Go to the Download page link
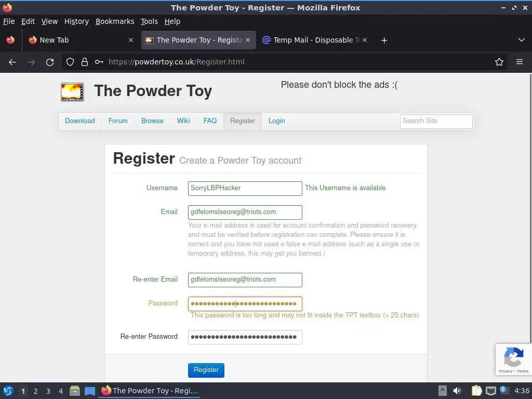This screenshot has height=399, width=532. [x=79, y=121]
